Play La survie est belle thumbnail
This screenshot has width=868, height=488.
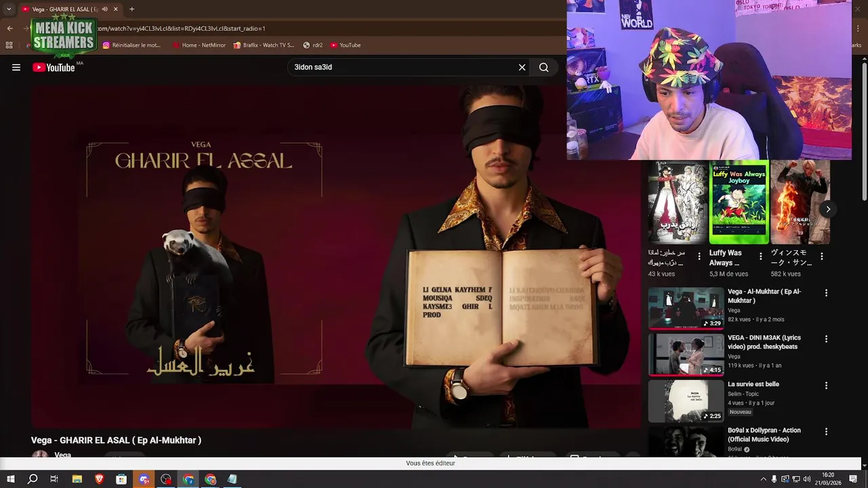pyautogui.click(x=686, y=401)
